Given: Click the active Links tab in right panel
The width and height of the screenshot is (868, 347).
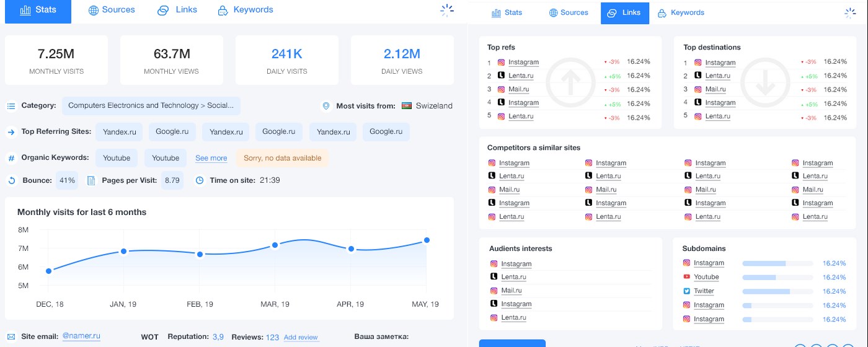Looking at the screenshot, I should point(625,12).
